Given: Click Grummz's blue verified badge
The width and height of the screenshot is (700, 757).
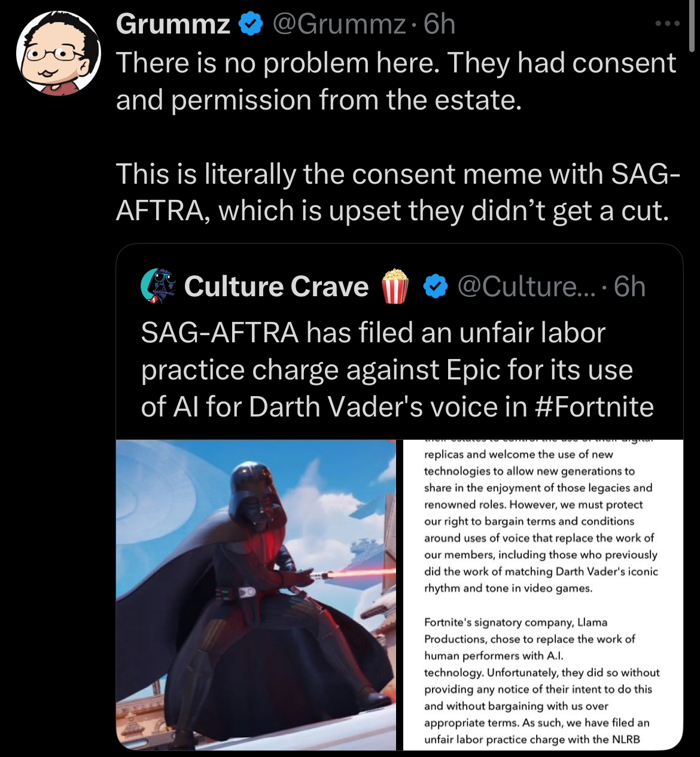Looking at the screenshot, I should click(251, 25).
